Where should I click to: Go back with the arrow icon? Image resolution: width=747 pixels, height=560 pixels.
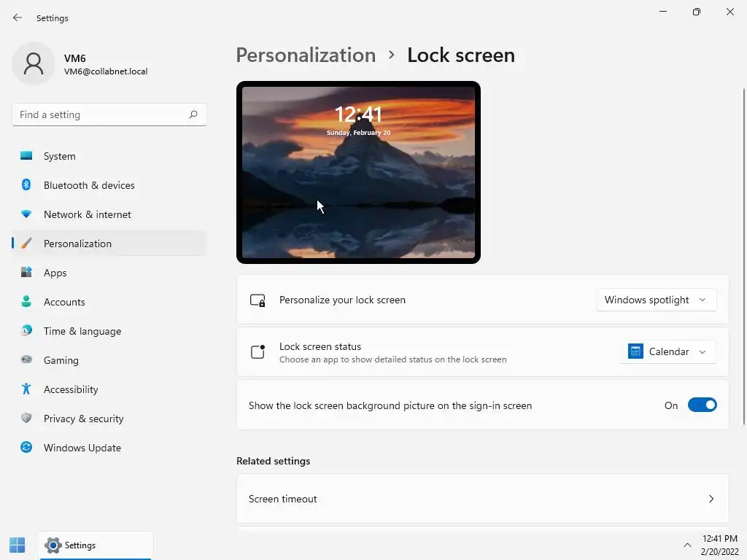(x=18, y=17)
